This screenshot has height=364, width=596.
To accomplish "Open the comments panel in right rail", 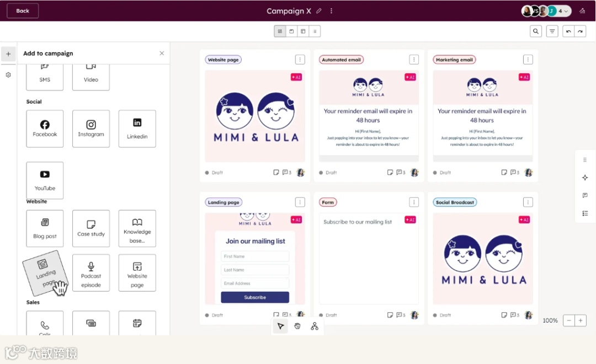I will point(585,195).
